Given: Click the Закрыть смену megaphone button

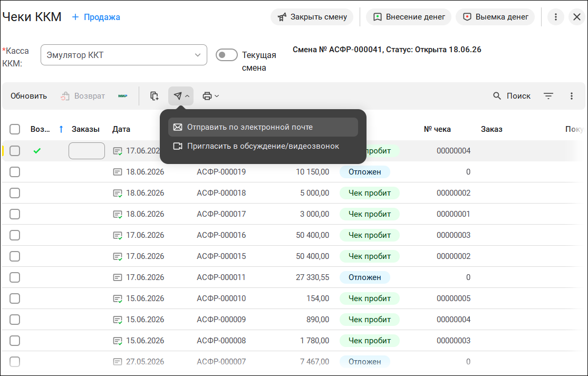Looking at the screenshot, I should click(312, 17).
